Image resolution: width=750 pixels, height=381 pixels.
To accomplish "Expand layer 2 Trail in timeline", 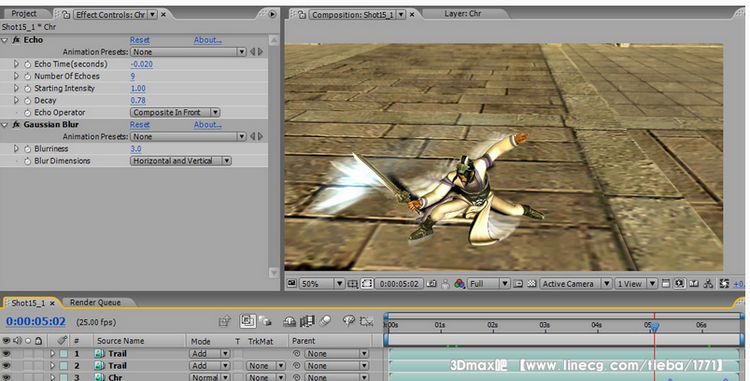I will pos(53,365).
